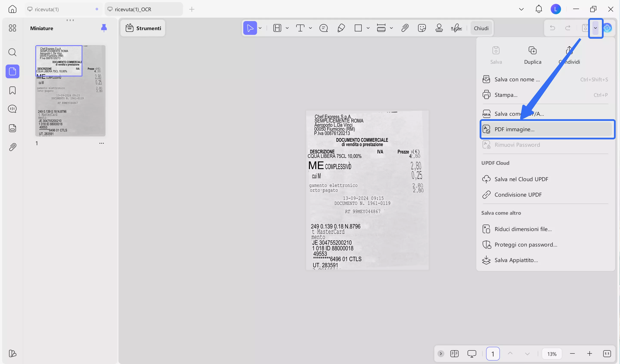Screen dimensions: 620x364
Task: Open the Stamp tool
Action: [x=439, y=28]
